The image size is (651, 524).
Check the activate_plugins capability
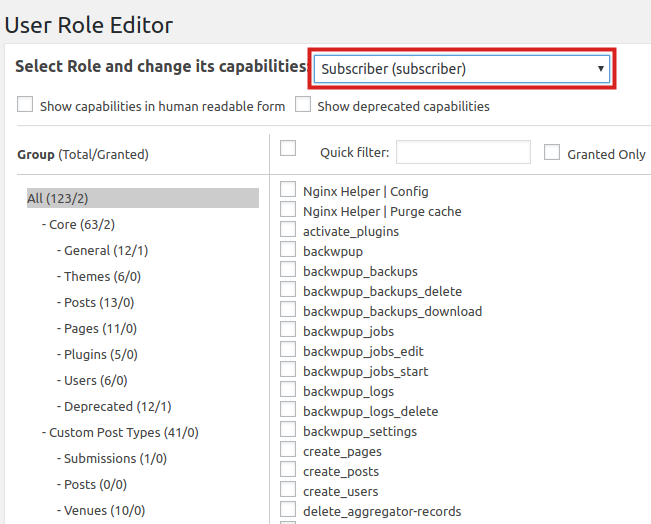point(288,231)
